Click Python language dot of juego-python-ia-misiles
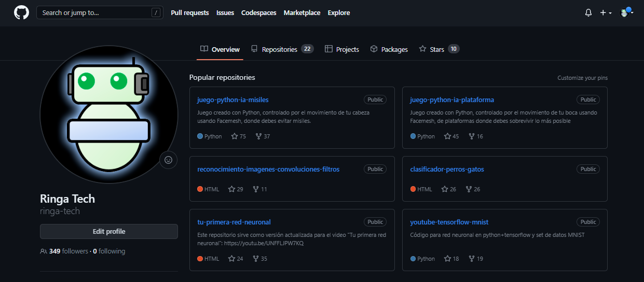This screenshot has height=282, width=644. click(x=200, y=136)
